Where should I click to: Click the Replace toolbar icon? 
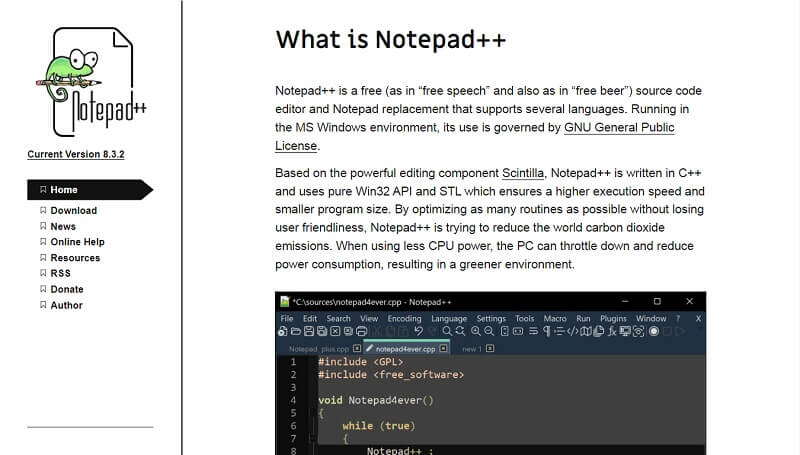pyautogui.click(x=460, y=332)
